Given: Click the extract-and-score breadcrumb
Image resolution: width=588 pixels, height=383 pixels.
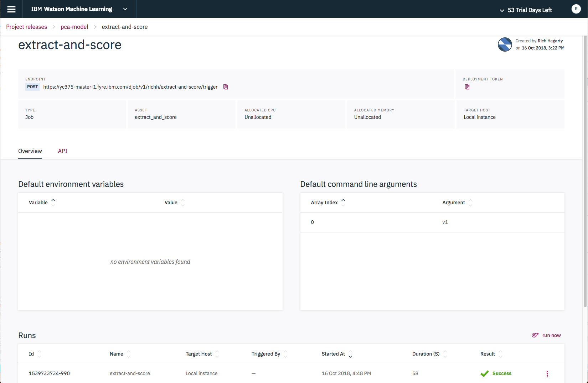Looking at the screenshot, I should tap(125, 27).
